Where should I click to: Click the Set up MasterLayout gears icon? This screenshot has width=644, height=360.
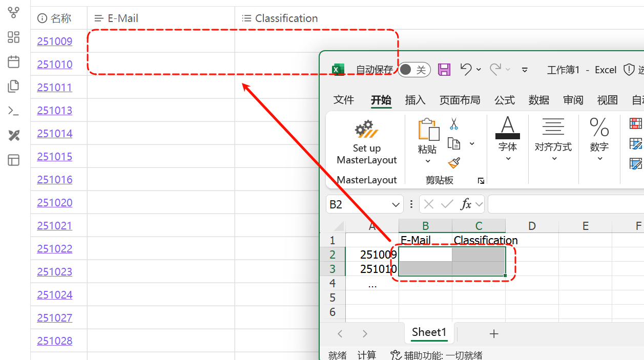click(366, 130)
